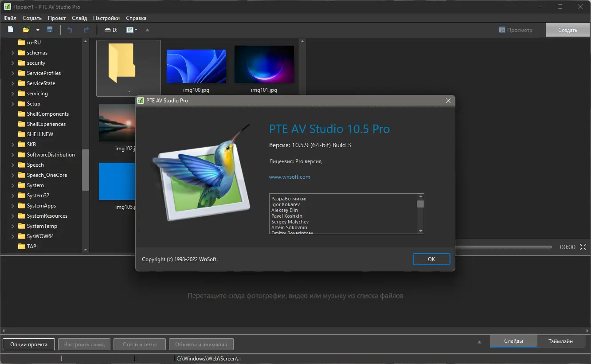Open Объекты и анимация
This screenshot has width=591, height=364.
(201, 344)
